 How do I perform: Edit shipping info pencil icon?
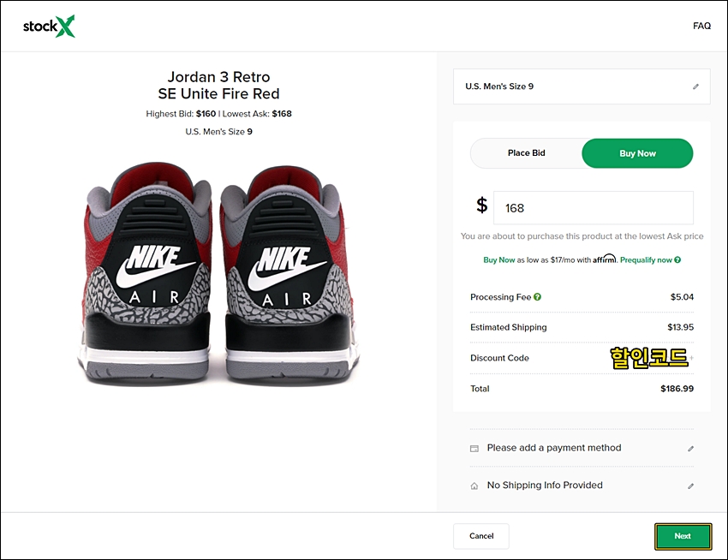[x=690, y=486]
